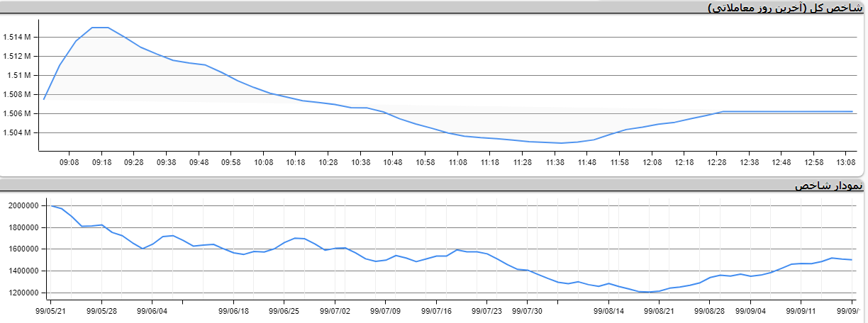Click the 11:38 time axis label
Screen dimensions: 868x323
(x=554, y=162)
